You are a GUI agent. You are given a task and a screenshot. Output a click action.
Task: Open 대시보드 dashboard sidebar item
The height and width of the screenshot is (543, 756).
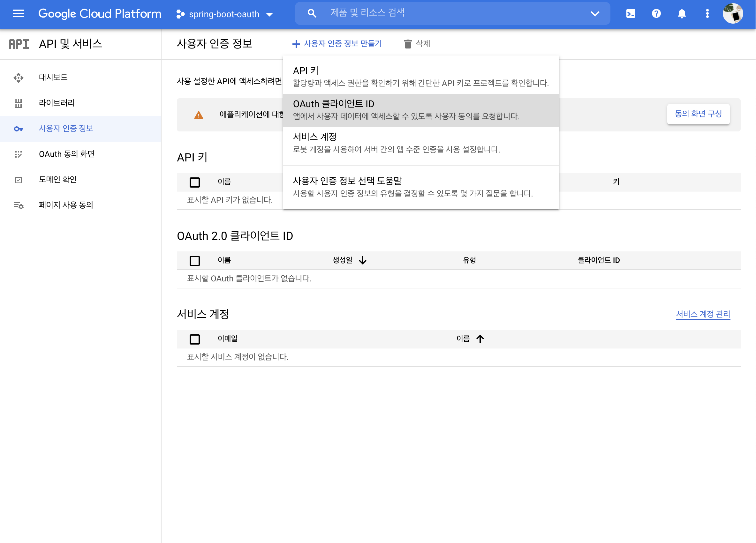[53, 77]
